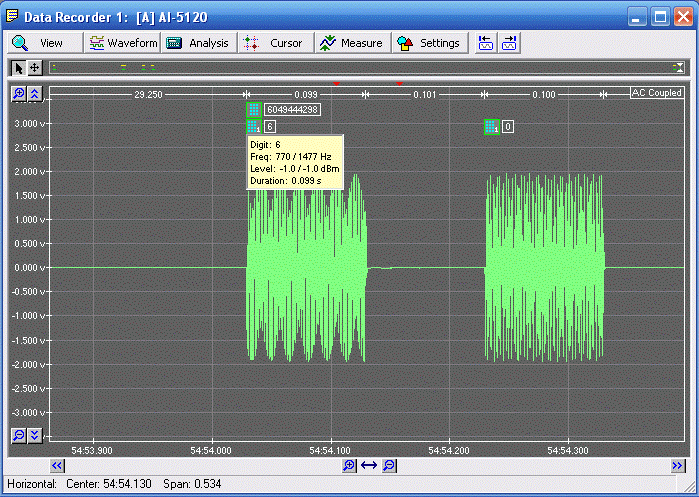Select the pan/move crosshair tool
The image size is (699, 497).
point(34,68)
